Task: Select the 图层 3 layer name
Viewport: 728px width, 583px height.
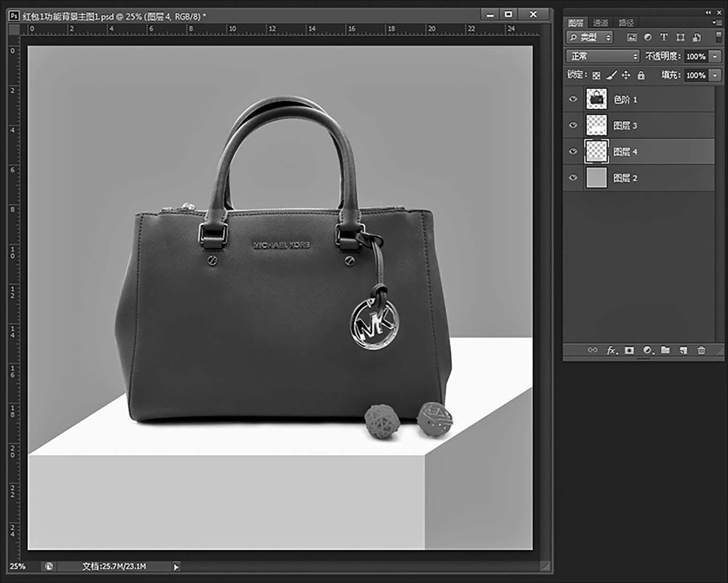Action: tap(625, 126)
